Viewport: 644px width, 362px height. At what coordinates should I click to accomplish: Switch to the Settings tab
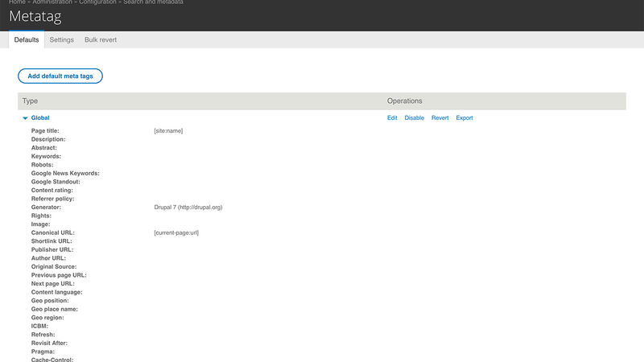point(62,39)
